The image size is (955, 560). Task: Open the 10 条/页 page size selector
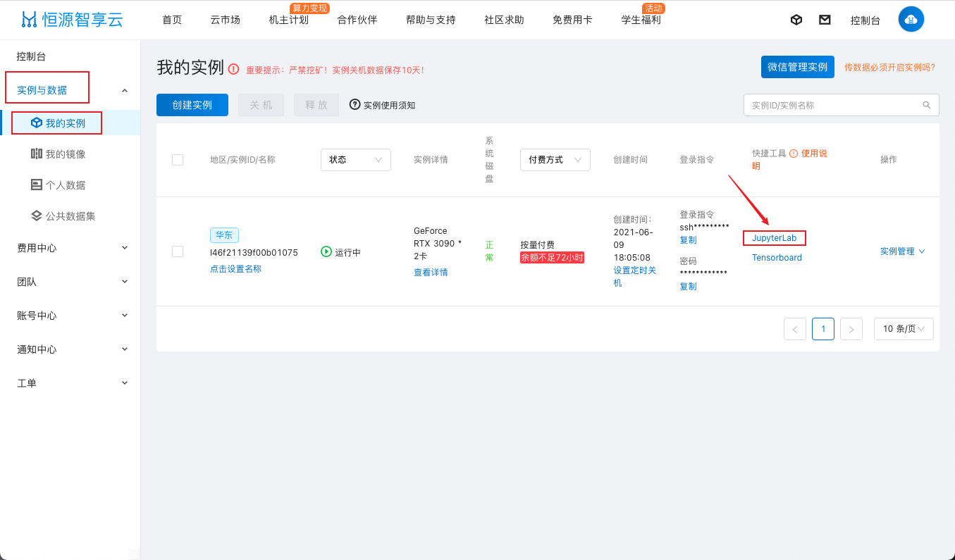pos(904,328)
